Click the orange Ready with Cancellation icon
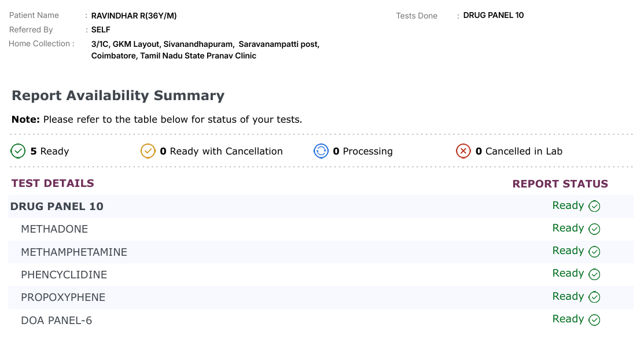The height and width of the screenshot is (353, 644). tap(148, 151)
